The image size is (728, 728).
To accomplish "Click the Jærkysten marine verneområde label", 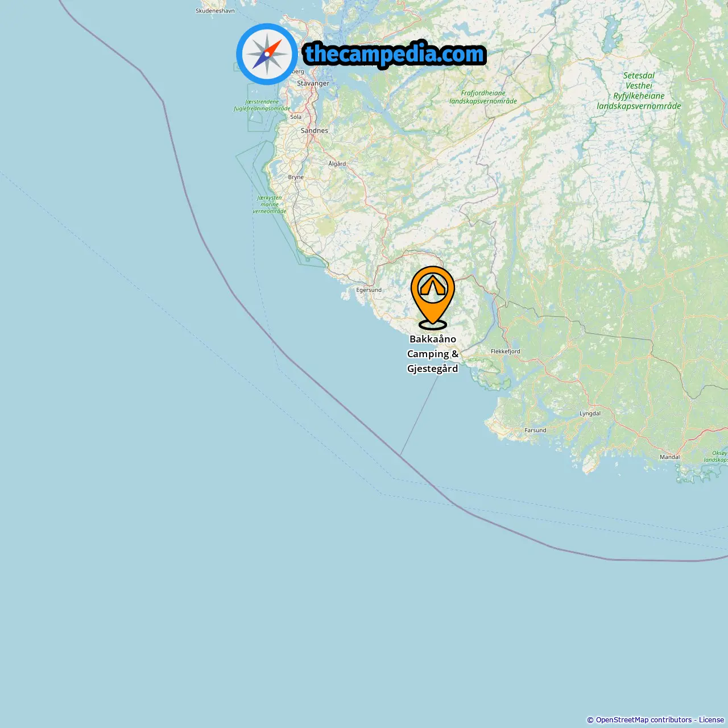I will click(x=270, y=205).
